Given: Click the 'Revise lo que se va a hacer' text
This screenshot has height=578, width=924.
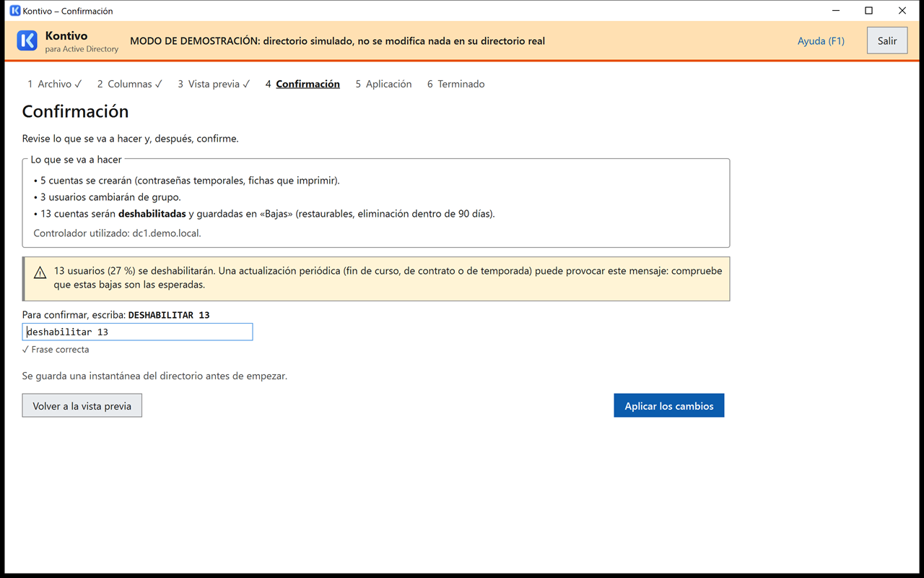Looking at the screenshot, I should click(x=131, y=139).
